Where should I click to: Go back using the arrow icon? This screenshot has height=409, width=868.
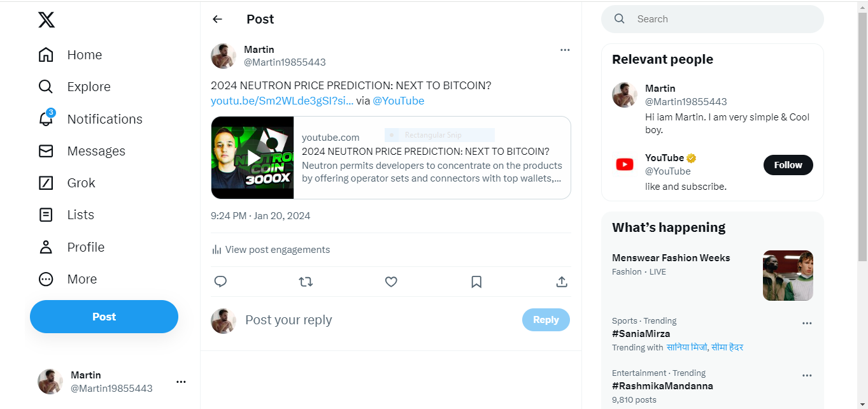coord(217,19)
